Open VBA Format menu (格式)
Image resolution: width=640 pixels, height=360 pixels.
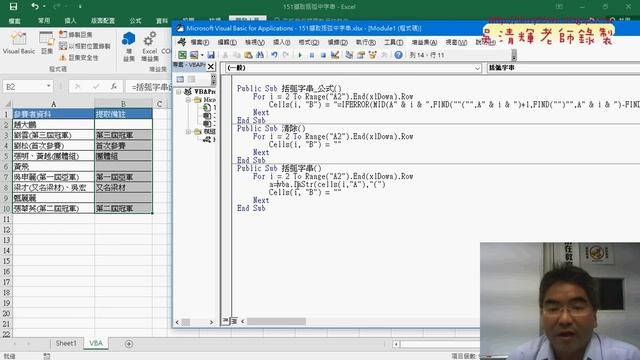(309, 42)
